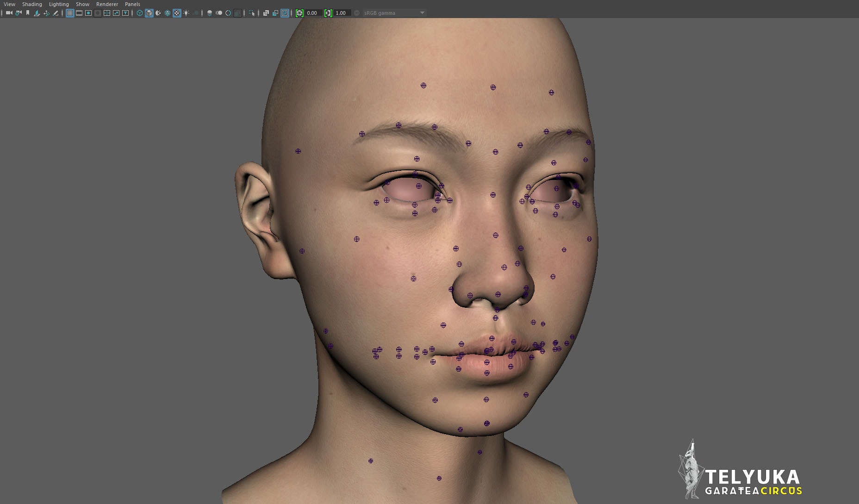
Task: Open the sRGB gamma dropdown
Action: tap(394, 13)
